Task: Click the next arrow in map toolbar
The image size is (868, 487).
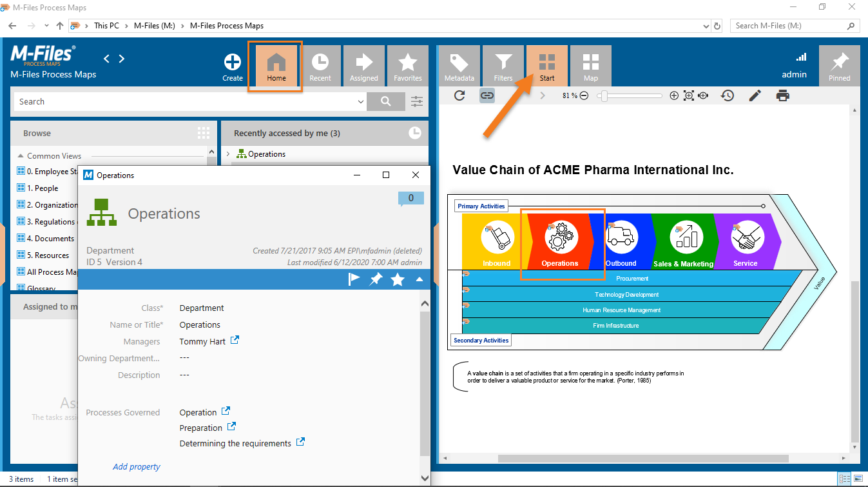Action: point(543,95)
